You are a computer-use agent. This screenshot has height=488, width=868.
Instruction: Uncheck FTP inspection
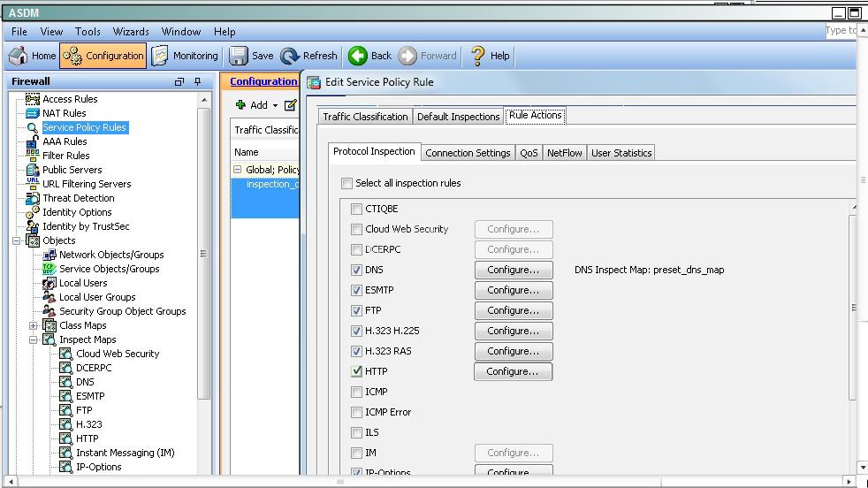[356, 311]
